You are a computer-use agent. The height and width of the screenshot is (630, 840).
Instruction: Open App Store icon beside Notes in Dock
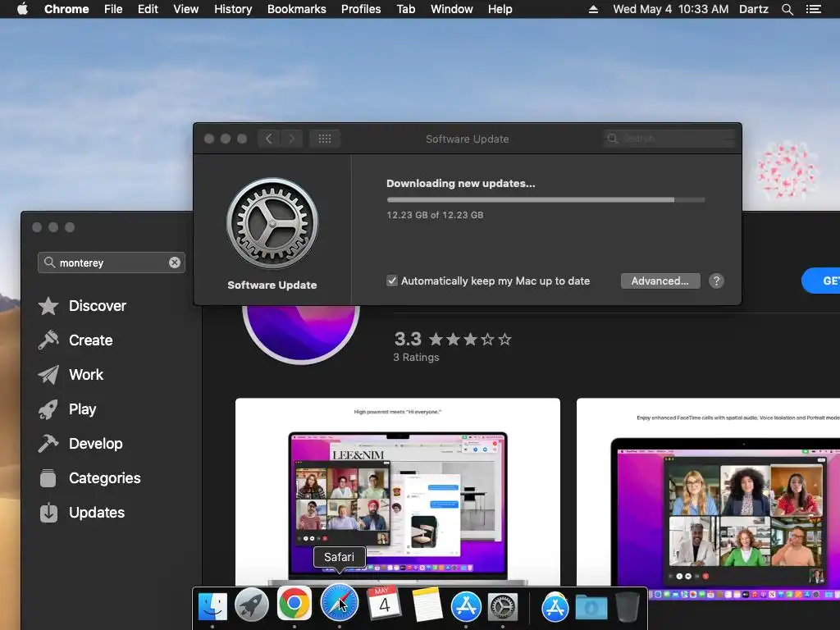[466, 606]
